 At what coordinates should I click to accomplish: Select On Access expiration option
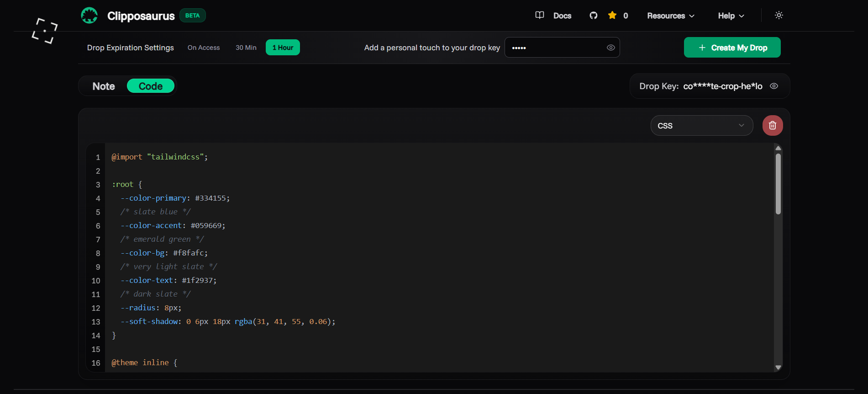(x=204, y=48)
